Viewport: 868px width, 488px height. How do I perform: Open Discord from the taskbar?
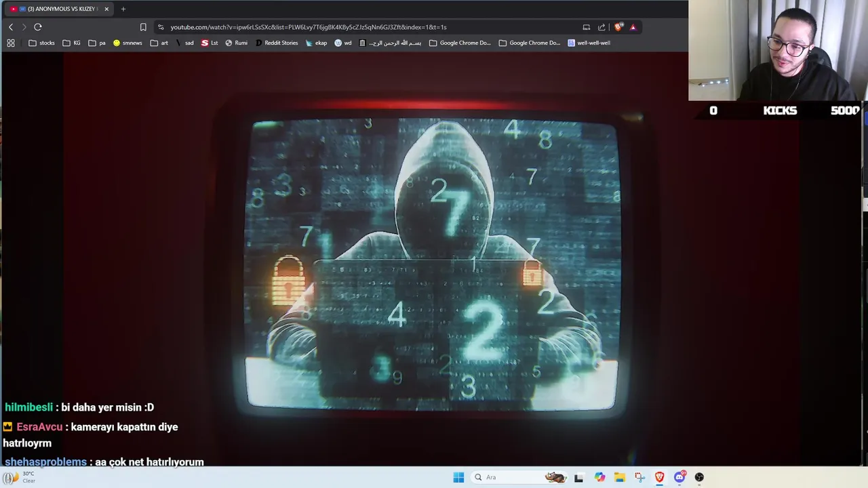[x=679, y=477]
